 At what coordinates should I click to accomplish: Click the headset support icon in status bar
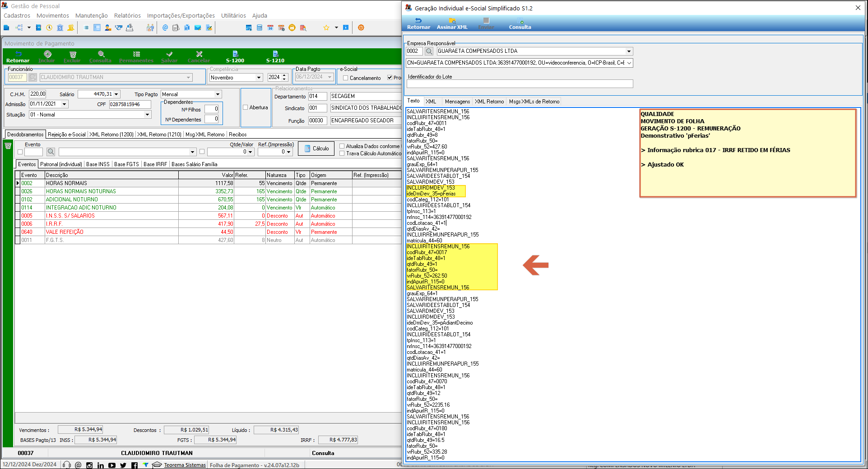tap(67, 465)
